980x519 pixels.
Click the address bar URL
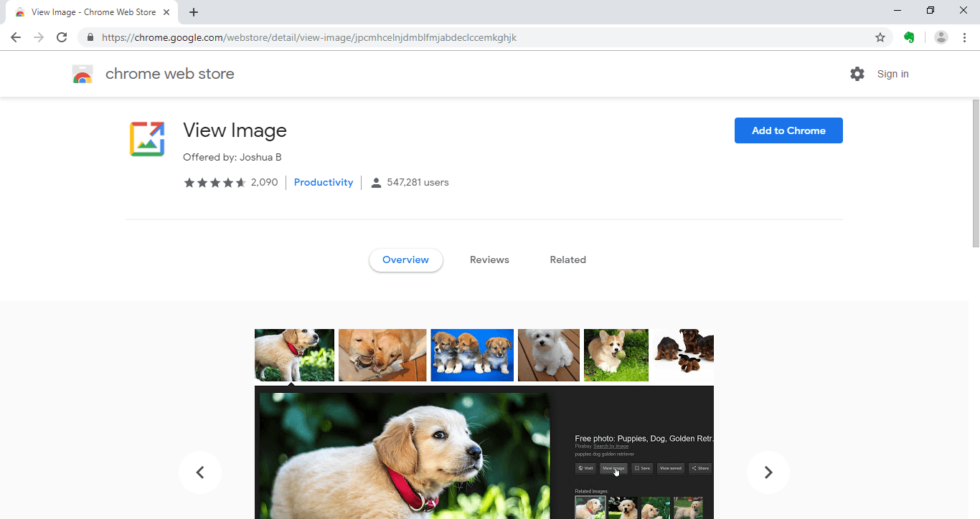(x=309, y=37)
